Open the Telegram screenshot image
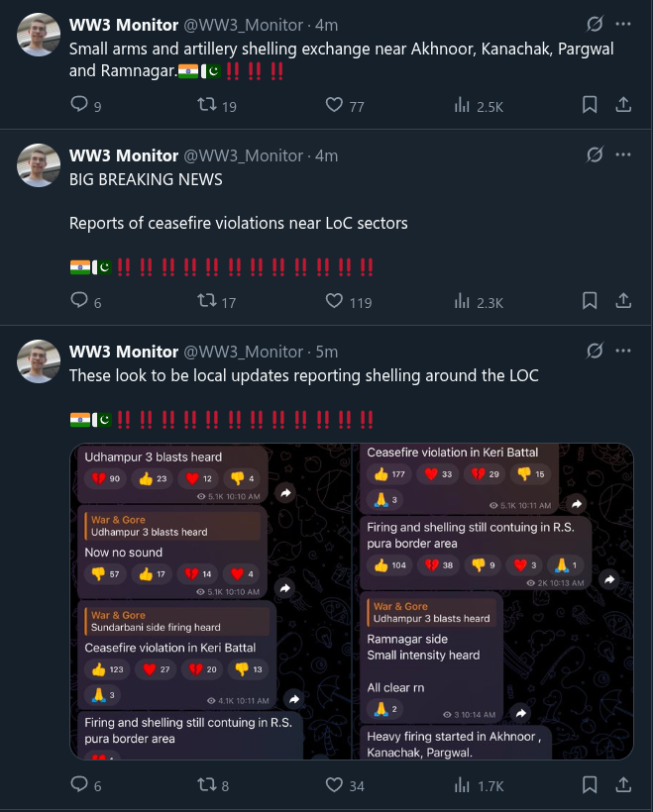653x812 pixels. (x=352, y=601)
